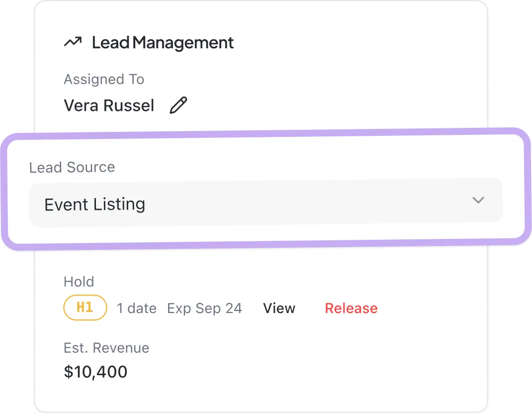Open the Lead Source dropdown
532x413 pixels.
click(x=266, y=202)
